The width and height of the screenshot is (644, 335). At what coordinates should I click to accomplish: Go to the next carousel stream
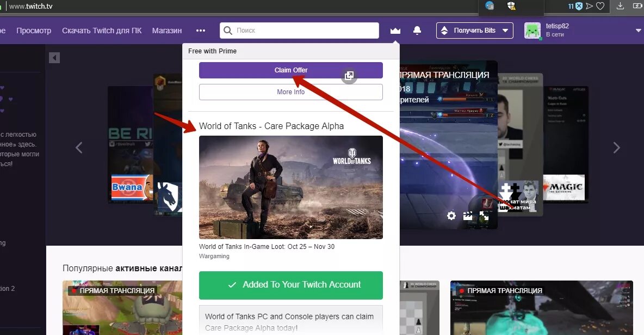(x=616, y=147)
